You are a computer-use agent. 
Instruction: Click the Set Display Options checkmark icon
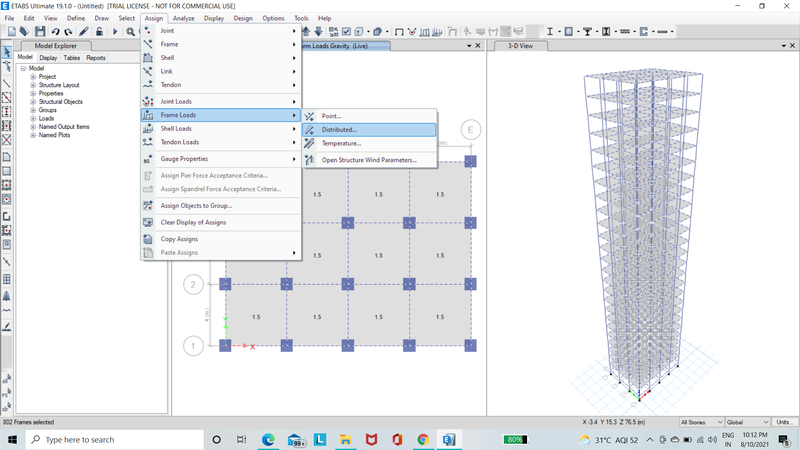346,32
